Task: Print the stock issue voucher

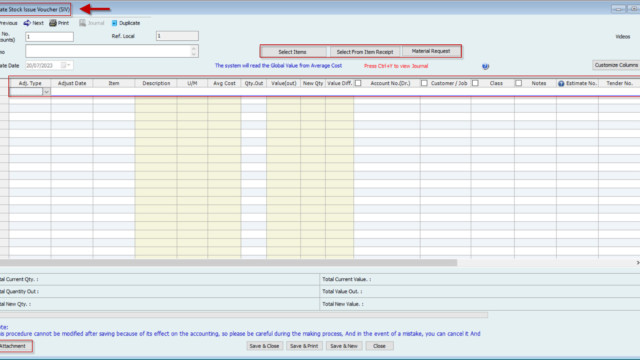Action: coord(59,23)
